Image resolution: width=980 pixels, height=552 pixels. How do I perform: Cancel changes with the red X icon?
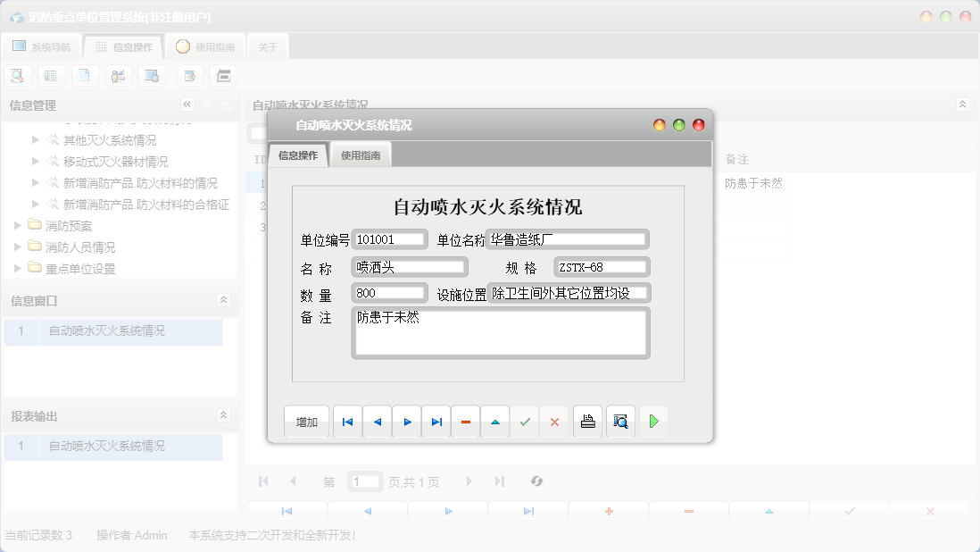click(554, 421)
